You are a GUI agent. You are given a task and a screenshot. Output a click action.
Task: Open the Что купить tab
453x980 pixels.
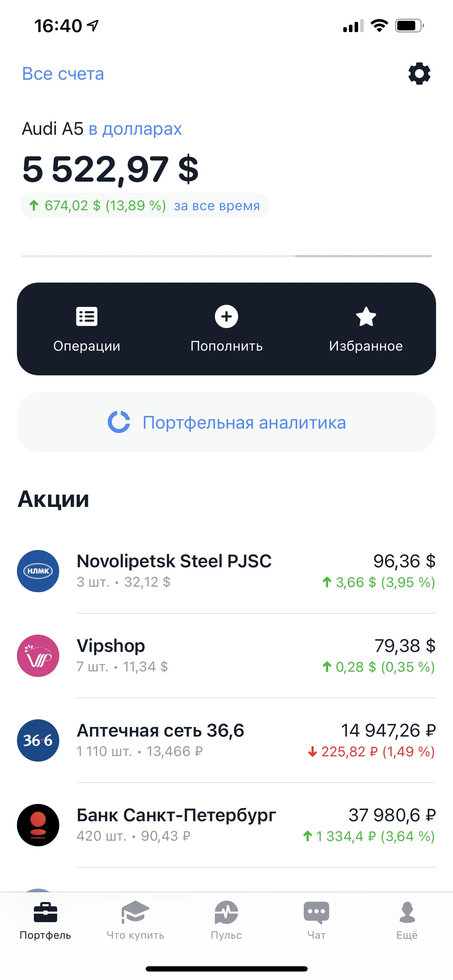135,920
